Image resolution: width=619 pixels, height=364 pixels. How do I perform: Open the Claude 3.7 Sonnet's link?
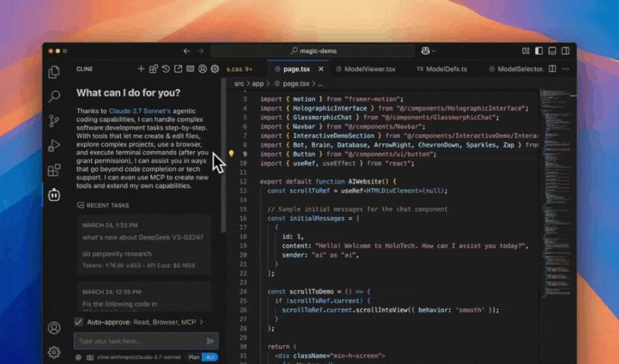140,111
